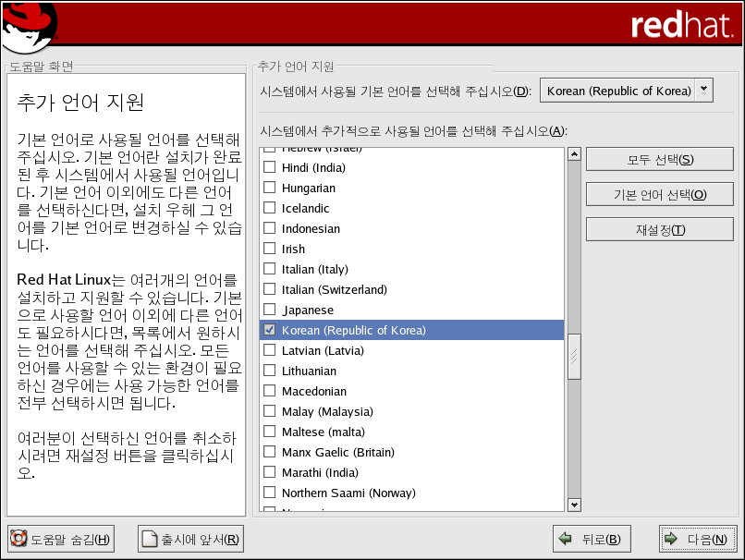This screenshot has width=745, height=560.
Task: Enable the Japanese language checkbox
Action: [x=270, y=310]
